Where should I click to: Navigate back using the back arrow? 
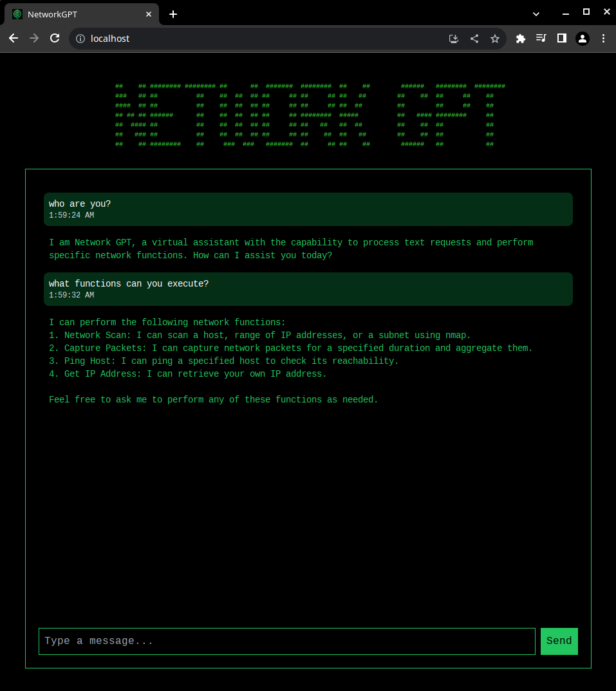[13, 38]
